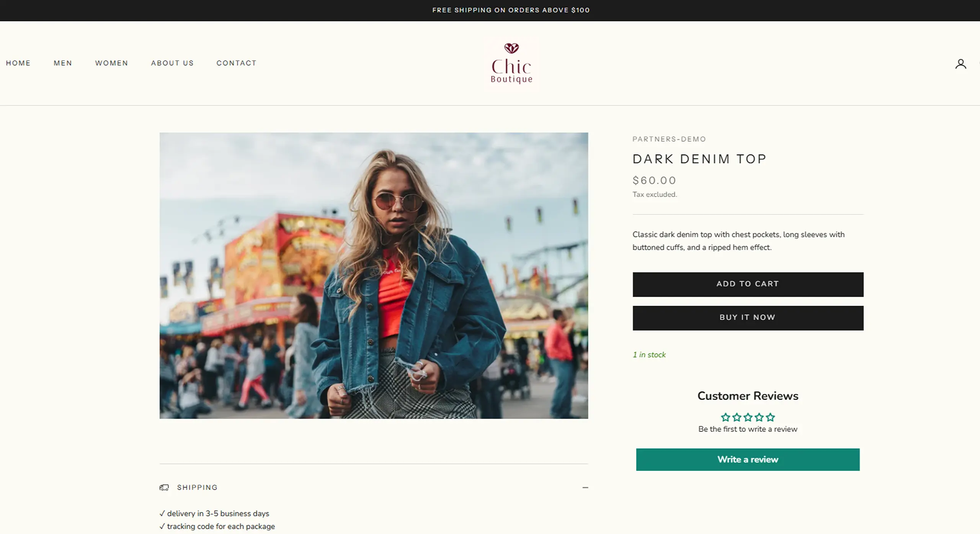This screenshot has width=980, height=534.
Task: Click the Add to Cart button
Action: (748, 284)
